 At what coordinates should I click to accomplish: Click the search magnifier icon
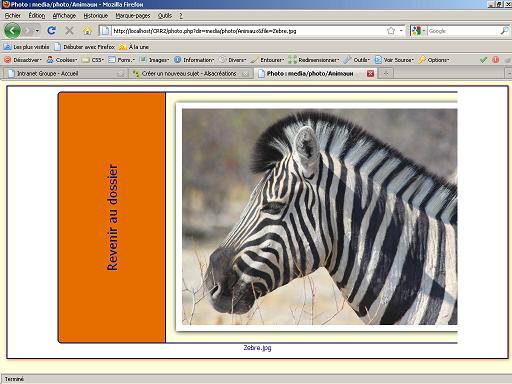(x=504, y=31)
